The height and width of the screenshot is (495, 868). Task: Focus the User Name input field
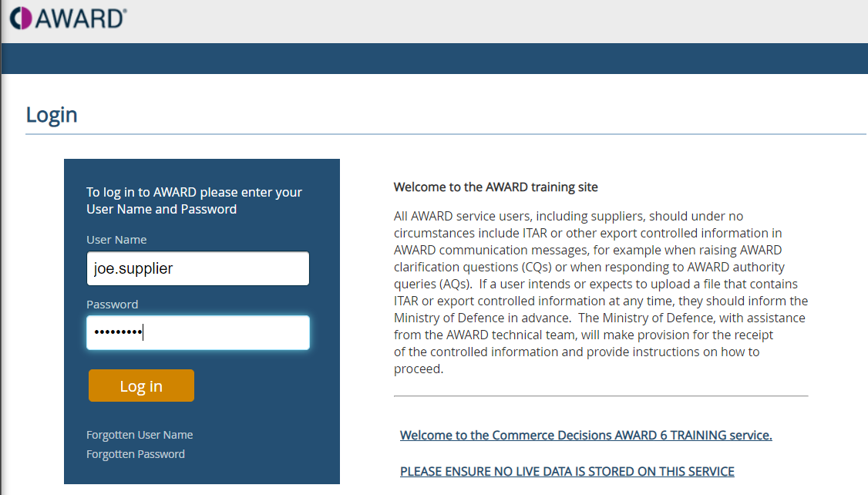tap(197, 268)
